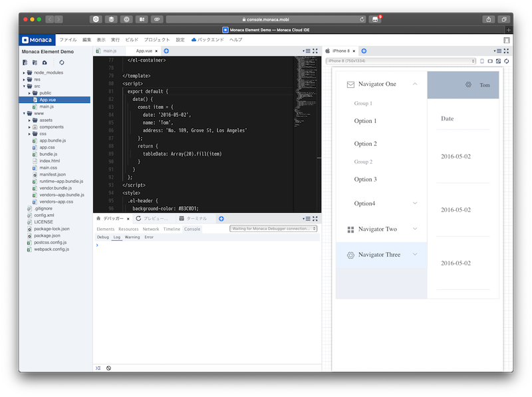Maximize the code editor pane
Viewport: 532px width, 397px height.
coord(315,51)
